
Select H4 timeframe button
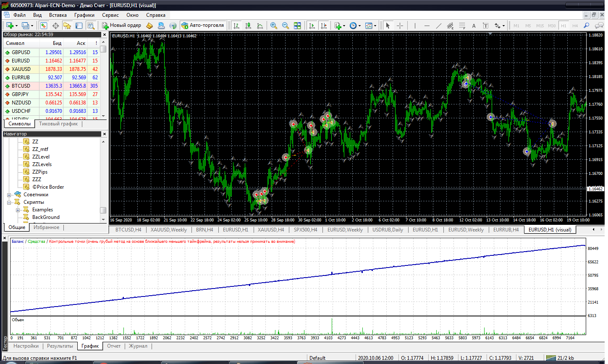[575, 26]
